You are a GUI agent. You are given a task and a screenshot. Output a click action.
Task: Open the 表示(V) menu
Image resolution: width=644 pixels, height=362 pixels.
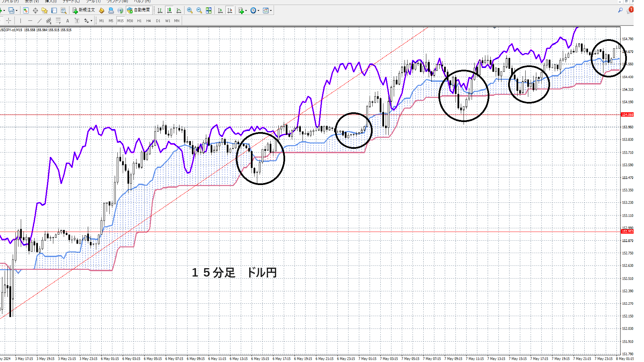[x=32, y=1]
